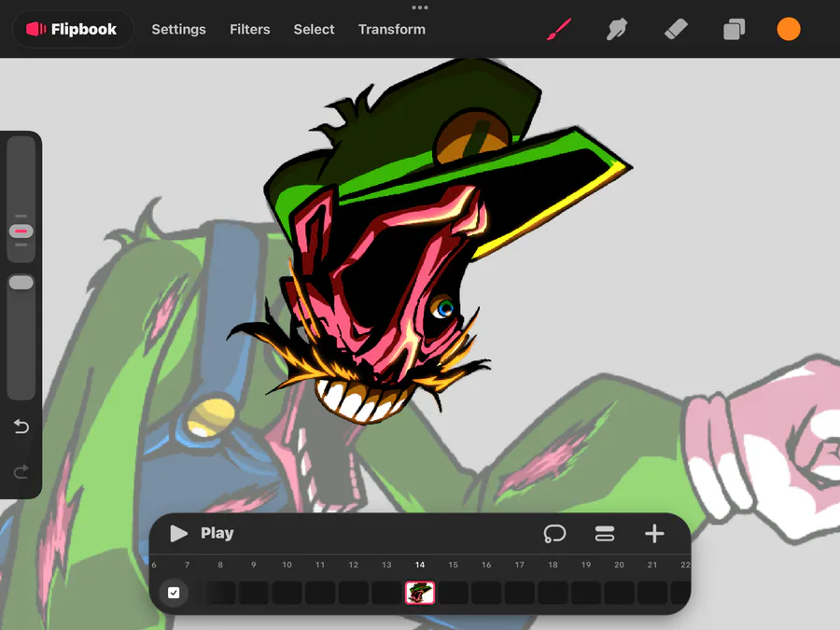Jump to frame 21 on timeline
This screenshot has height=630, width=840.
tap(652, 565)
